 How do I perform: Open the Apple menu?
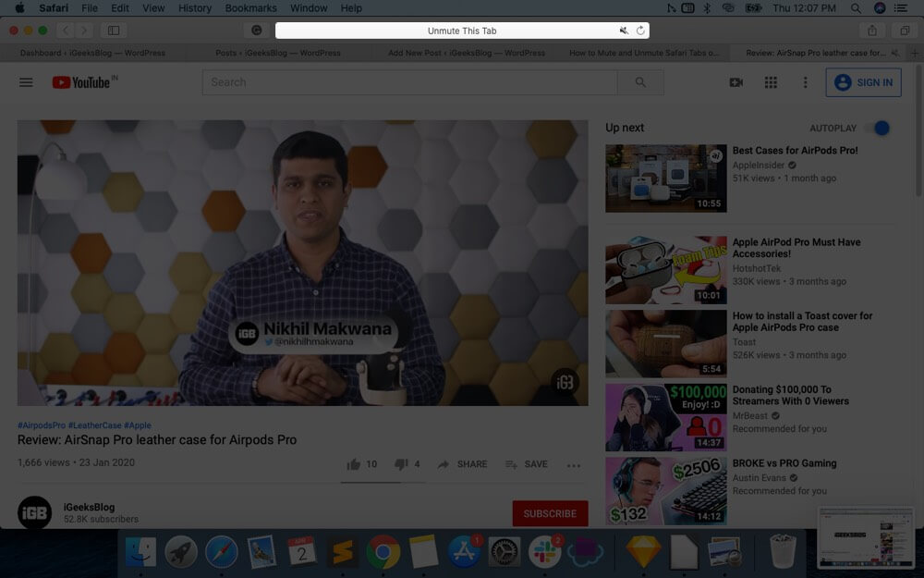point(19,8)
